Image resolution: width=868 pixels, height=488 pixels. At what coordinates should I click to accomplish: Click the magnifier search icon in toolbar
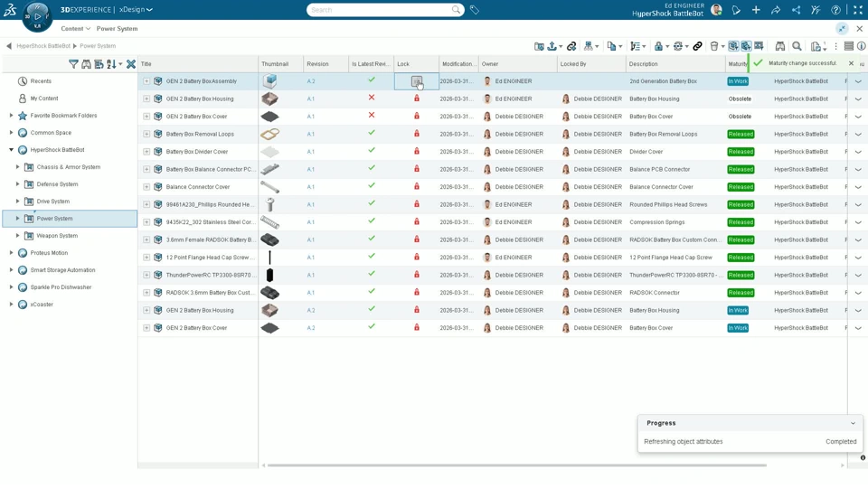(x=797, y=46)
